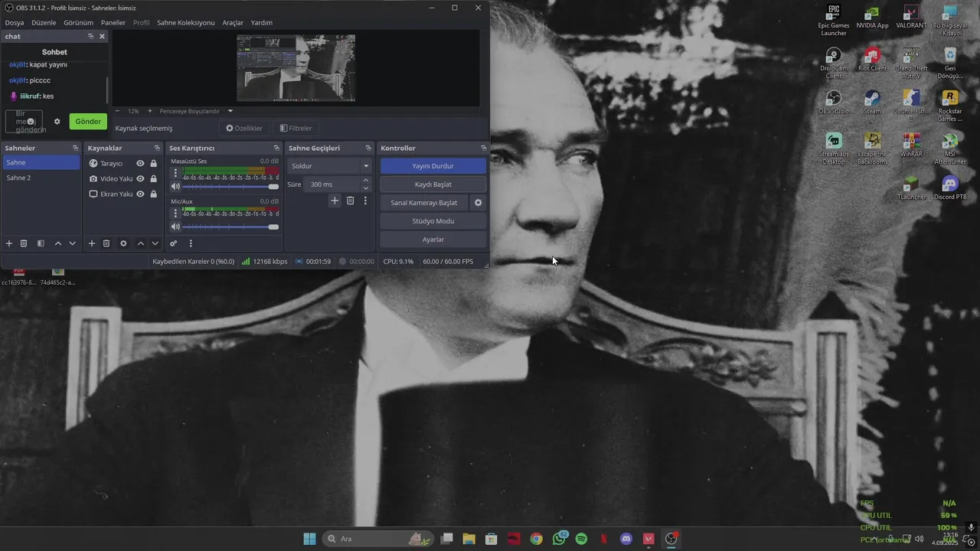The height and width of the screenshot is (551, 980).
Task: Open the Sahne Koleksiyonu menu
Action: point(186,22)
